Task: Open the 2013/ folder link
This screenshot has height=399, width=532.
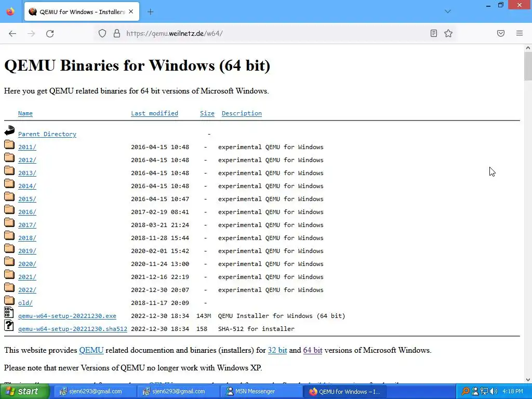Action: pyautogui.click(x=27, y=173)
